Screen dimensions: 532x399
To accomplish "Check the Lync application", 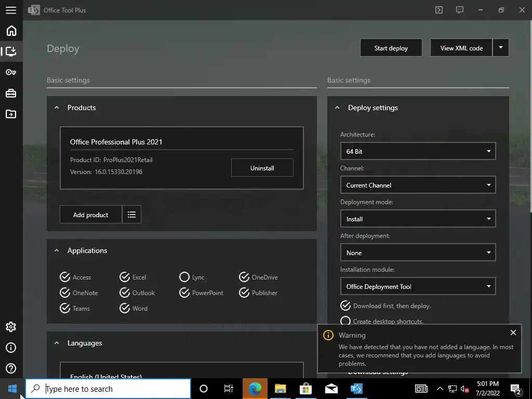I will click(184, 277).
